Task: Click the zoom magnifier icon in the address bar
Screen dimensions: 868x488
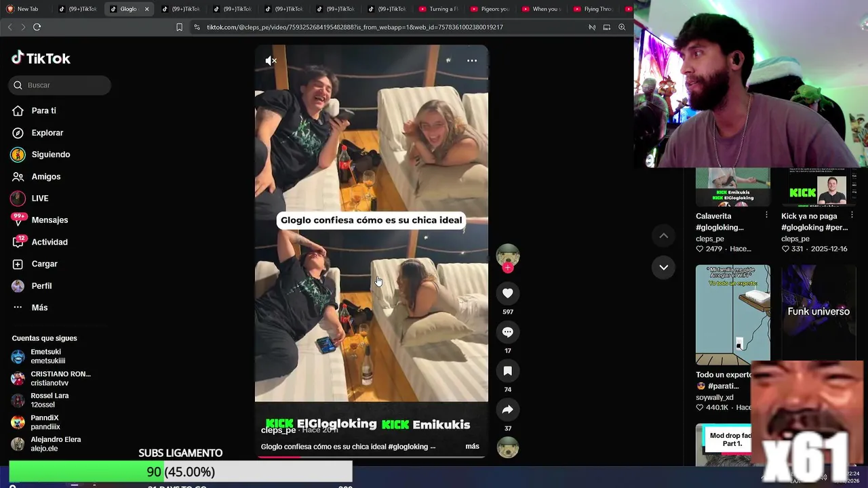Action: point(622,27)
